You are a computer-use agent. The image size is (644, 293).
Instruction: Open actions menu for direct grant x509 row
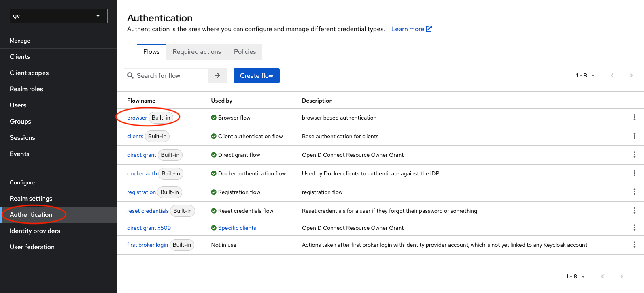[634, 228]
